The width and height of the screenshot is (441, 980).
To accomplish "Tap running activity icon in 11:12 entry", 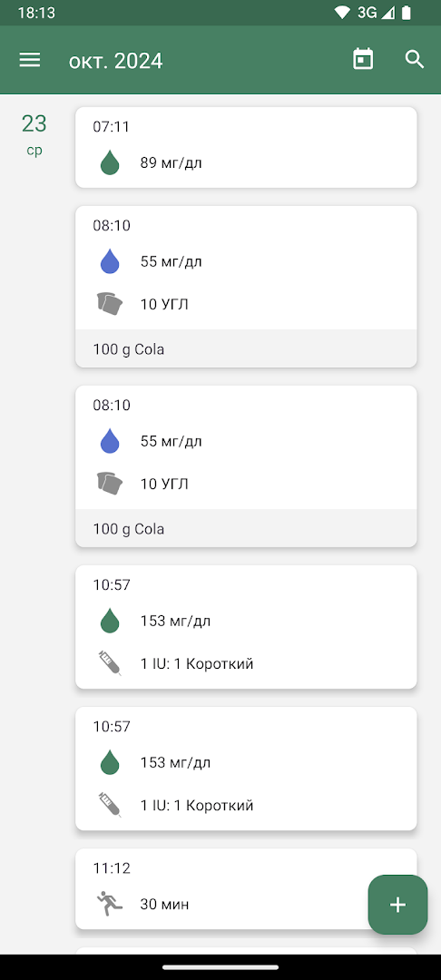I will 110,904.
